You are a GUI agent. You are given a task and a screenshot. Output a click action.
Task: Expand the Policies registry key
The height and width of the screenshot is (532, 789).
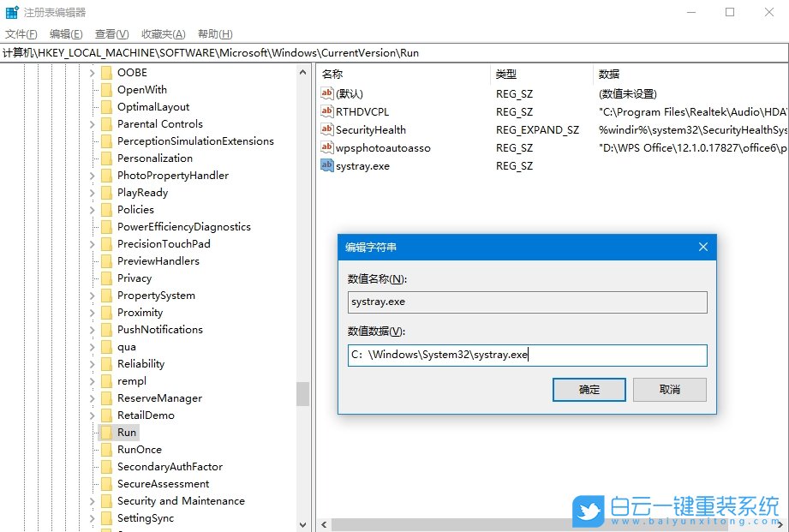coord(93,209)
